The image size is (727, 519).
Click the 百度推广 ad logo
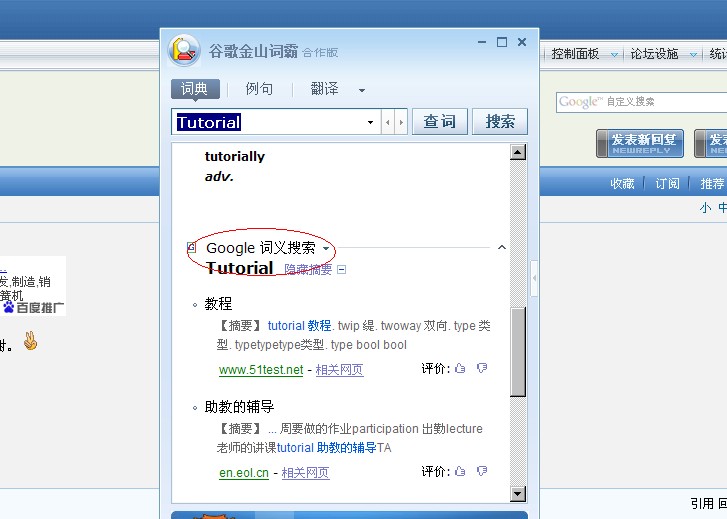[33, 307]
